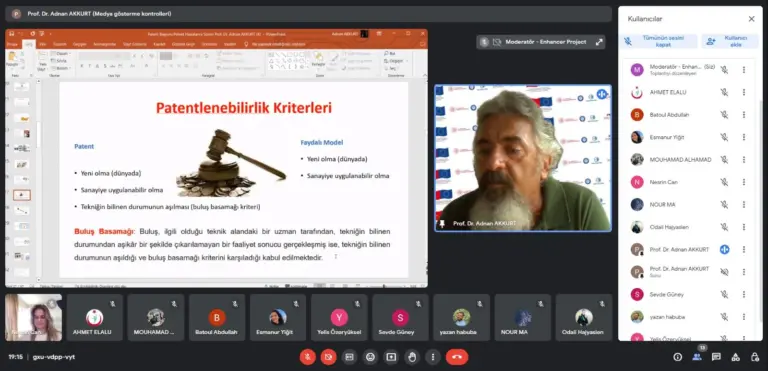Screen dimensions: 768x371
Task: Open meeting details info icon
Action: (677, 357)
